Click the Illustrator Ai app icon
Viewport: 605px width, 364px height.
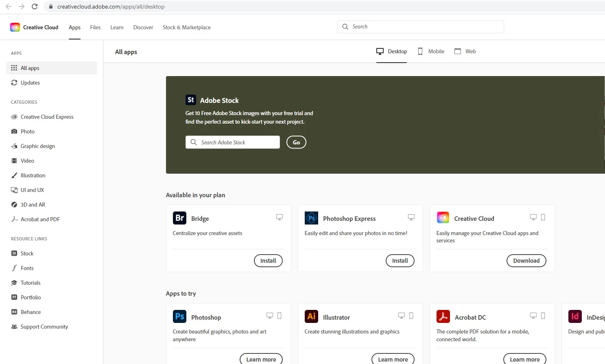pos(311,316)
